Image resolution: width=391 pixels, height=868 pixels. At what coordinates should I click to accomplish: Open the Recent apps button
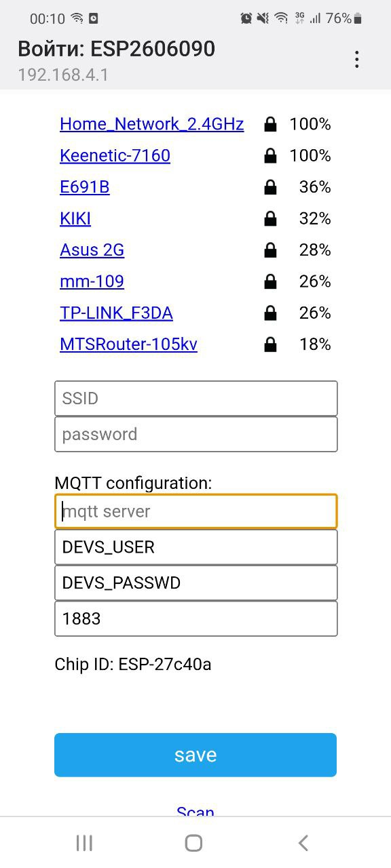[84, 843]
